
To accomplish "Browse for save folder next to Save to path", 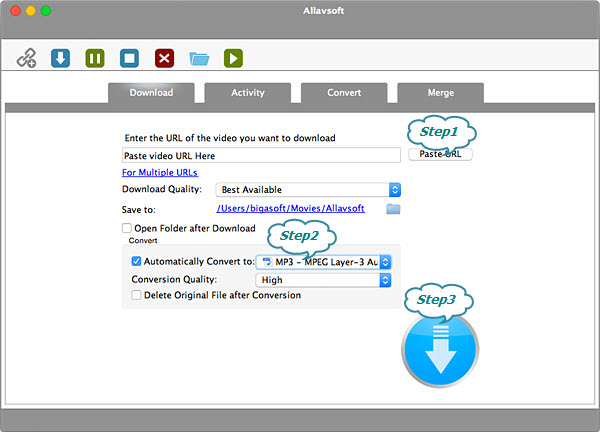I will point(393,209).
